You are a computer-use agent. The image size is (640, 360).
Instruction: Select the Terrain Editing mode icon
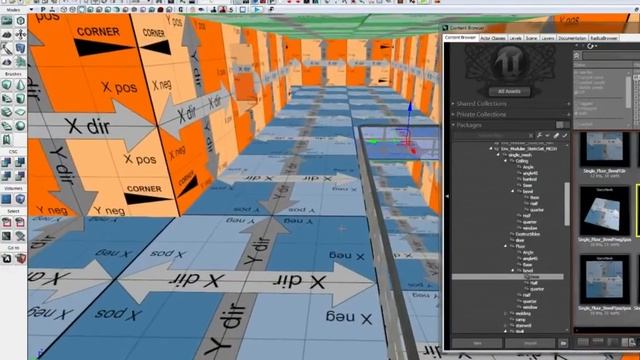(x=7, y=34)
